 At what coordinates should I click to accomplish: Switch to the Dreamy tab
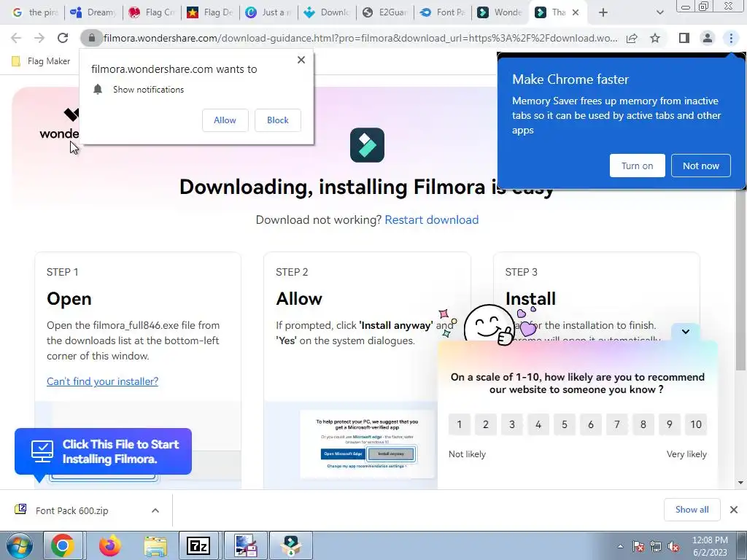click(x=93, y=12)
